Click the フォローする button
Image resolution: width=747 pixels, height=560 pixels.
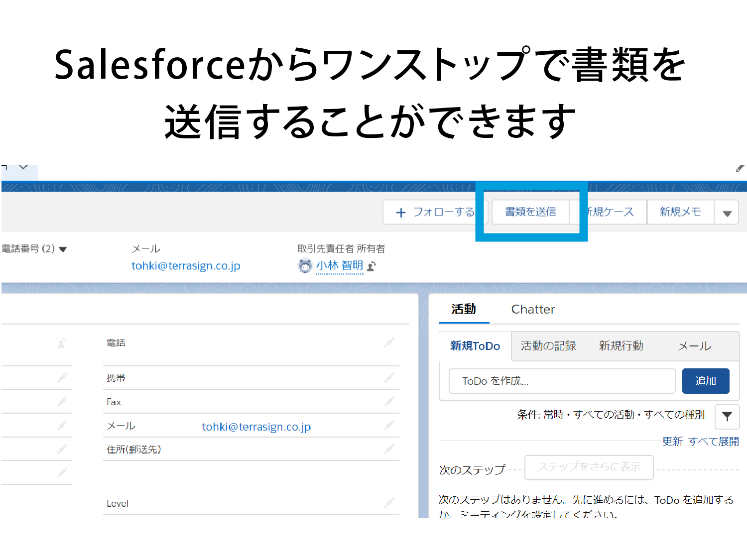(x=435, y=212)
